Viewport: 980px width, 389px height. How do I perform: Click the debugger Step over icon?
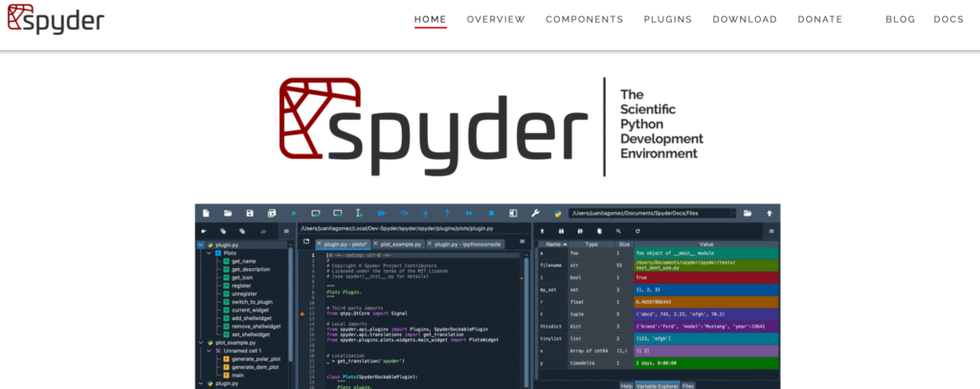403,214
